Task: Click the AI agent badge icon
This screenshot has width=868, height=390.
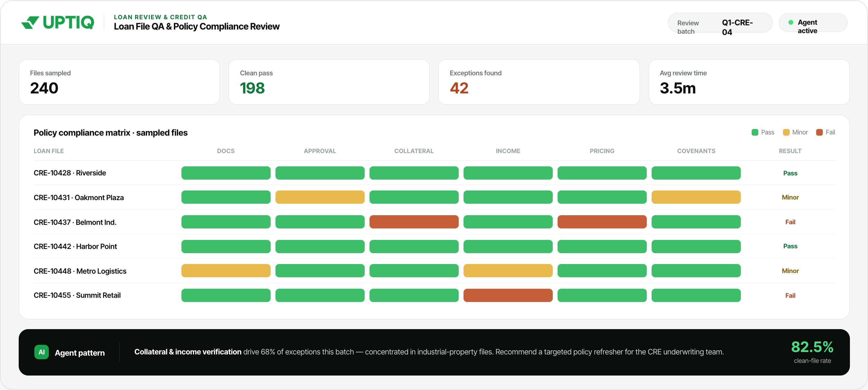Action: coord(42,352)
